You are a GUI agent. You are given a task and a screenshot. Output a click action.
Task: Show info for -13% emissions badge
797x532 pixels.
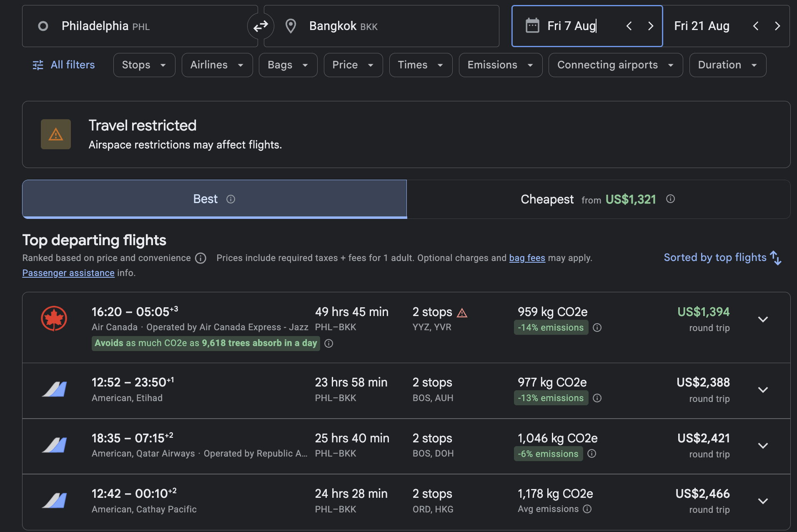click(x=597, y=398)
